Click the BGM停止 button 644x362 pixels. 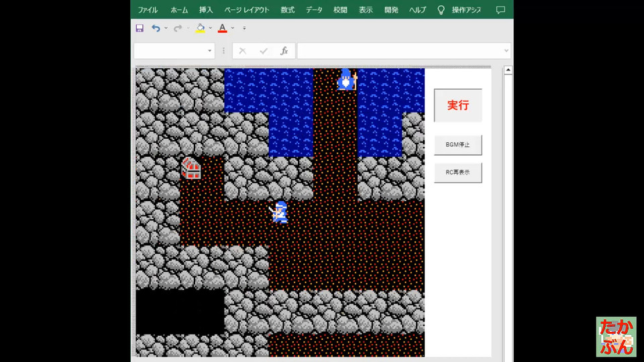[458, 145]
